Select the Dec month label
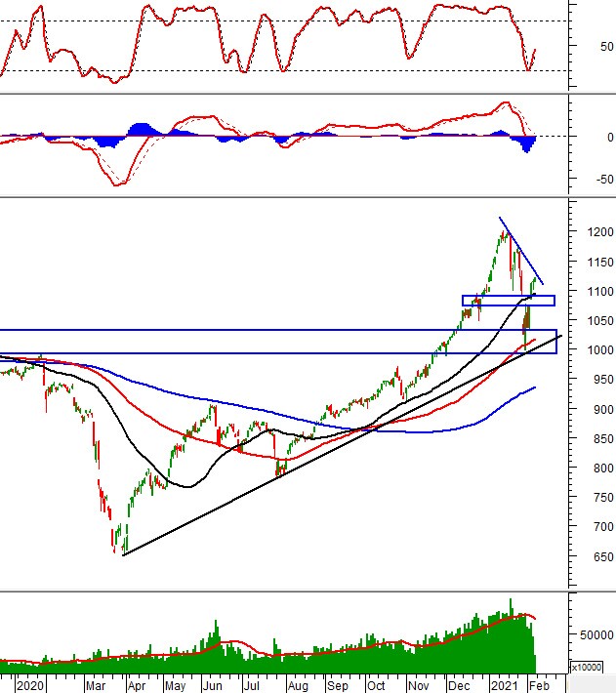 459,686
